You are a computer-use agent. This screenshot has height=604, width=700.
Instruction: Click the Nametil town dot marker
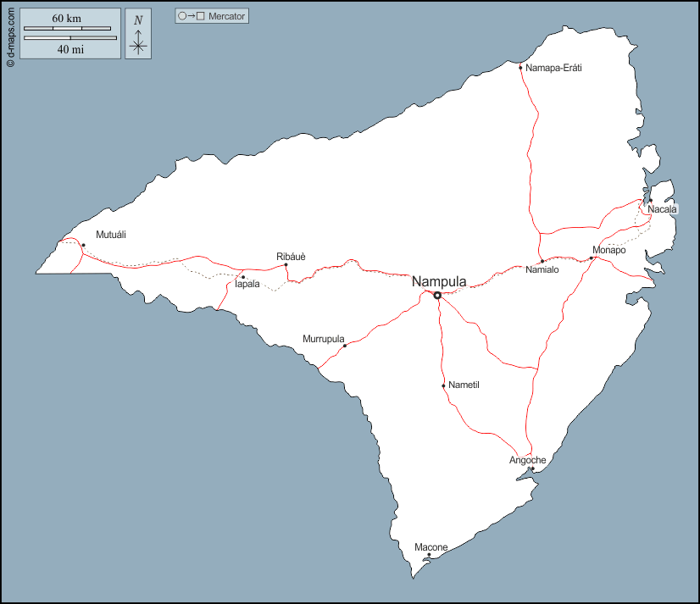point(443,386)
